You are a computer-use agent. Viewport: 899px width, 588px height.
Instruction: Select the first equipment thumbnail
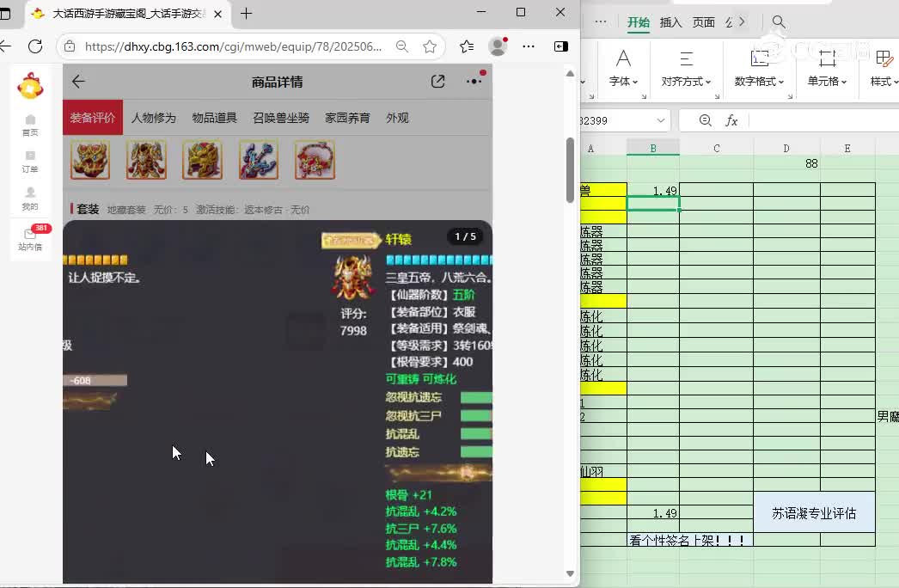(x=90, y=160)
